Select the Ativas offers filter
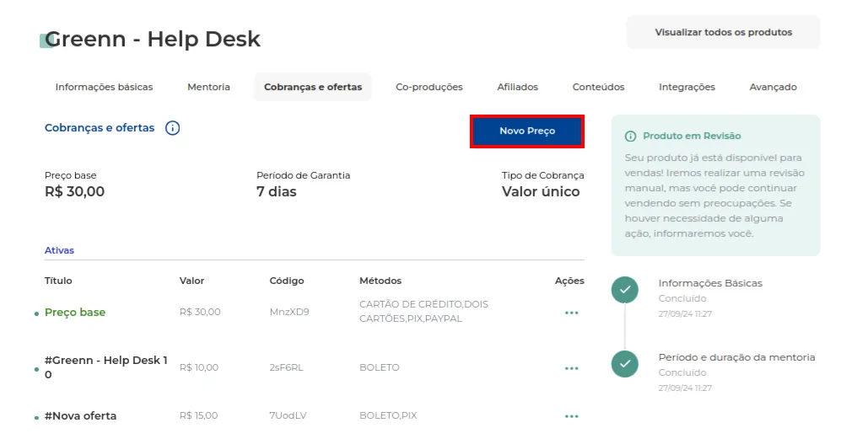 point(59,250)
